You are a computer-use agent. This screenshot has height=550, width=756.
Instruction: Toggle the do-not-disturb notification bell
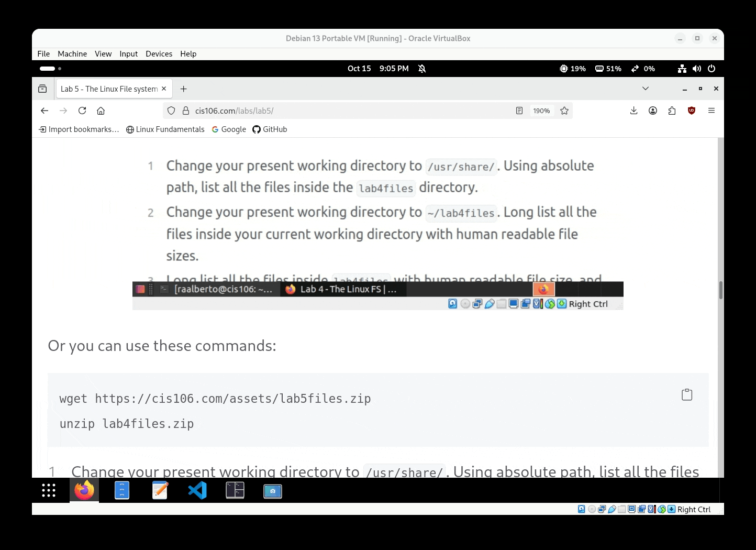422,69
